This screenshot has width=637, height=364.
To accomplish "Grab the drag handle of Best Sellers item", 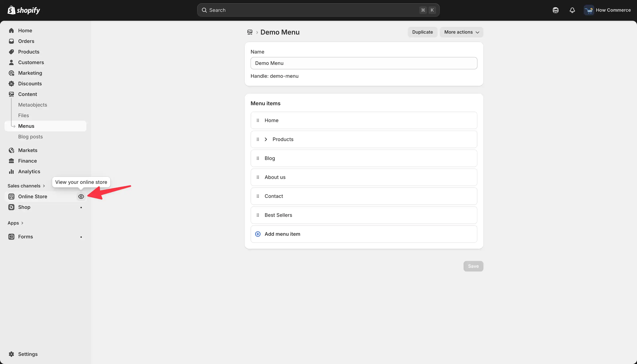I will click(x=258, y=215).
